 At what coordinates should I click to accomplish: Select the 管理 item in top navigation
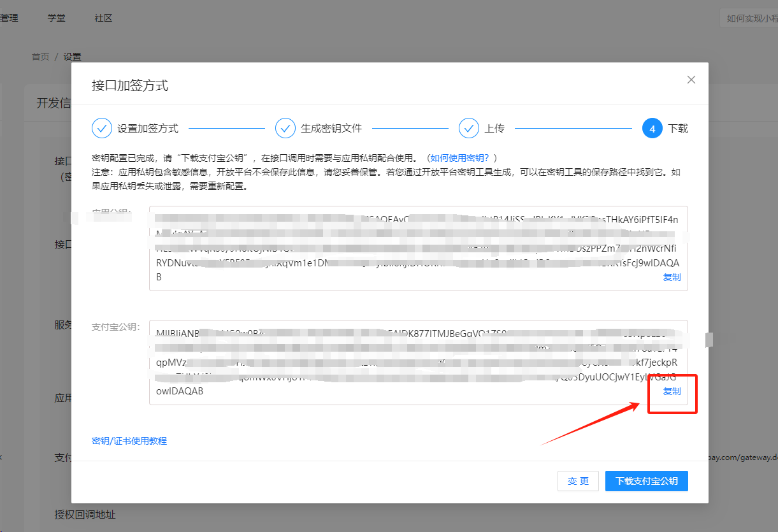[9, 18]
